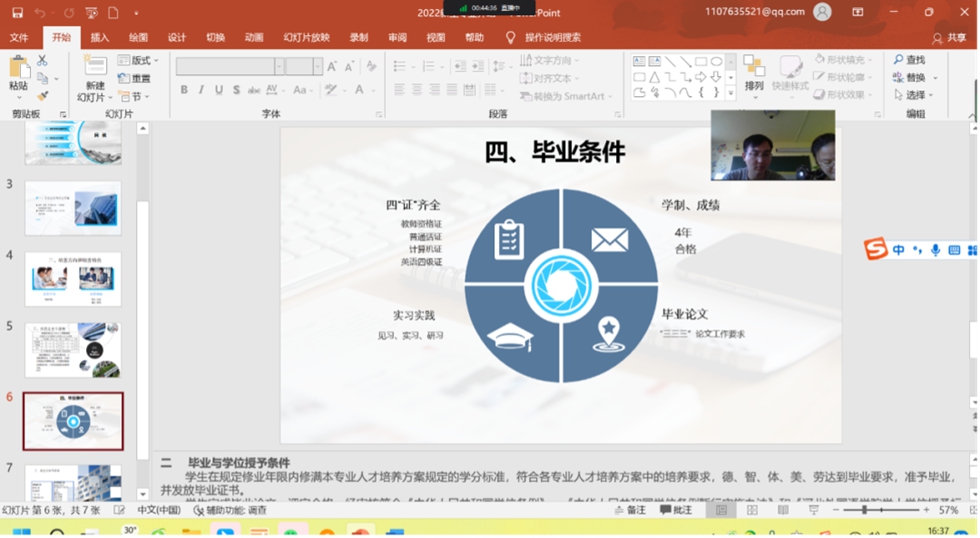Image resolution: width=980 pixels, height=538 pixels.
Task: Click the Find (查找) magnifier icon
Action: coord(899,60)
